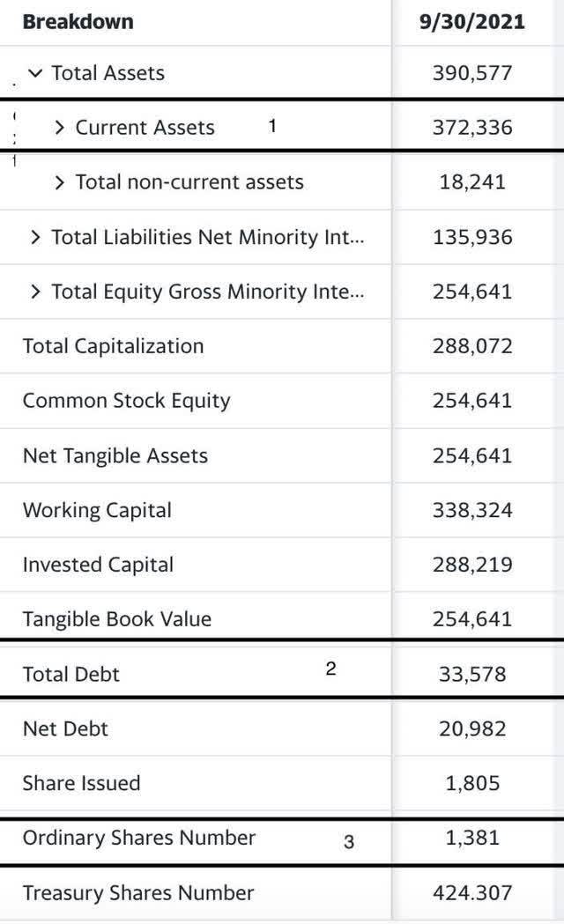Expand Total Liabilities Net Minority Interest
This screenshot has width=564, height=924.
(35, 236)
